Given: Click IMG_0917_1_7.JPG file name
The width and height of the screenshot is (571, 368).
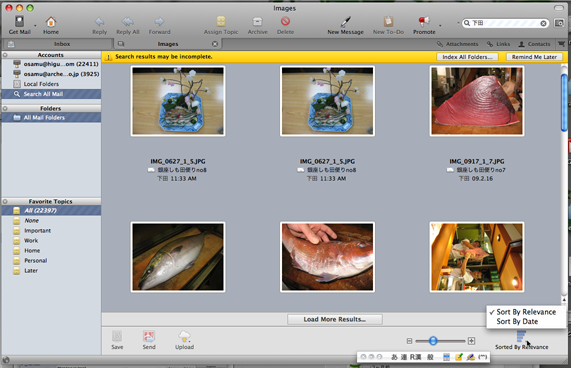Looking at the screenshot, I should (x=476, y=161).
